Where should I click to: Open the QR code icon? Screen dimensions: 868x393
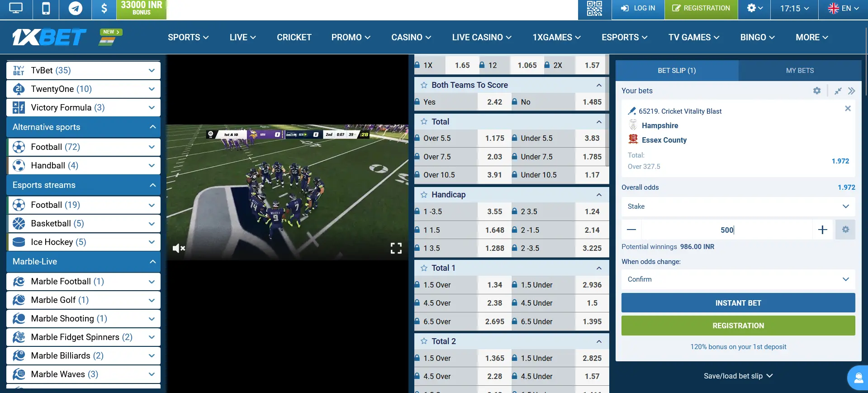pos(594,9)
